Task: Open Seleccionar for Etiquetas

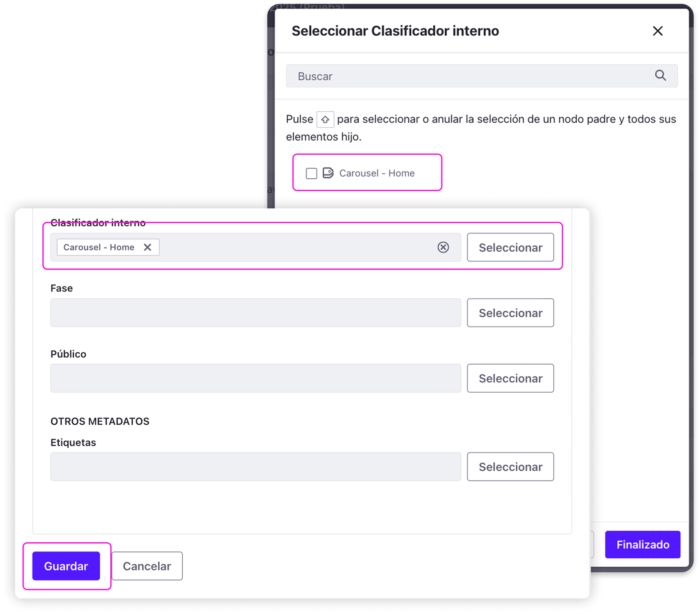Action: [510, 467]
